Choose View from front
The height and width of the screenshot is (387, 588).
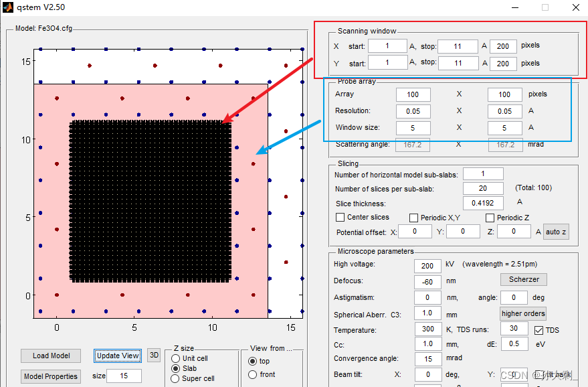point(253,374)
